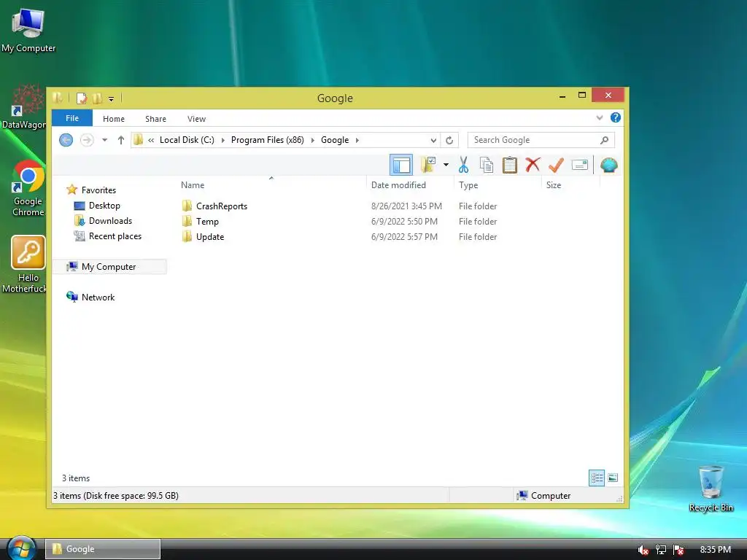Click the Recycle Bin desktop icon
Screen dimensions: 747x560
point(711,489)
